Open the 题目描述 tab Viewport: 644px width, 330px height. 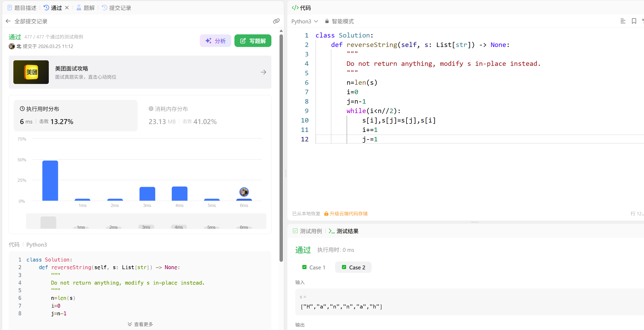(x=22, y=8)
